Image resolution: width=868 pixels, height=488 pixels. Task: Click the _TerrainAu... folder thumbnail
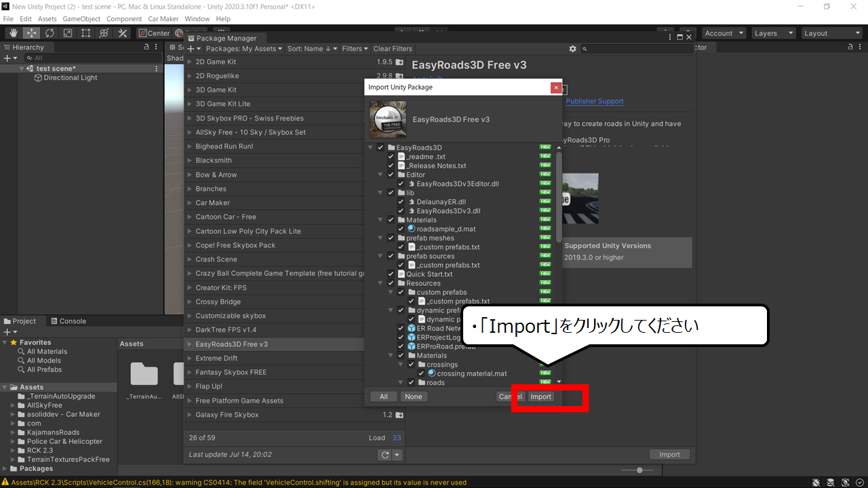click(x=144, y=374)
